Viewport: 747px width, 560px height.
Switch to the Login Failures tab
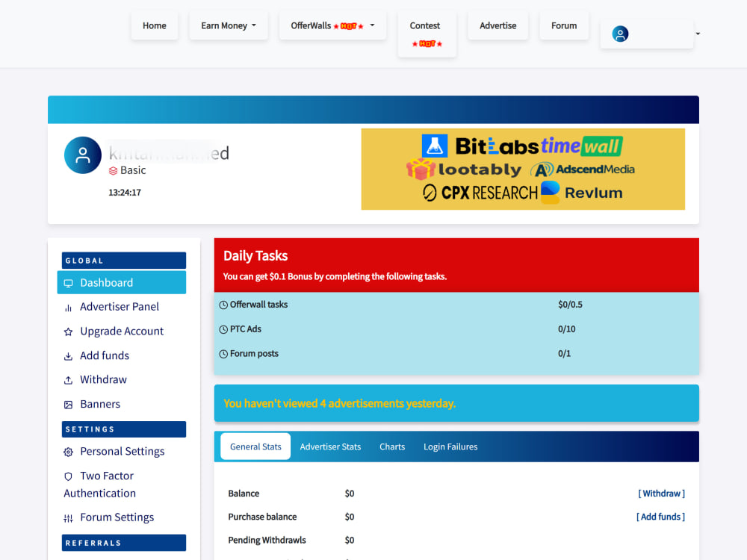(450, 447)
